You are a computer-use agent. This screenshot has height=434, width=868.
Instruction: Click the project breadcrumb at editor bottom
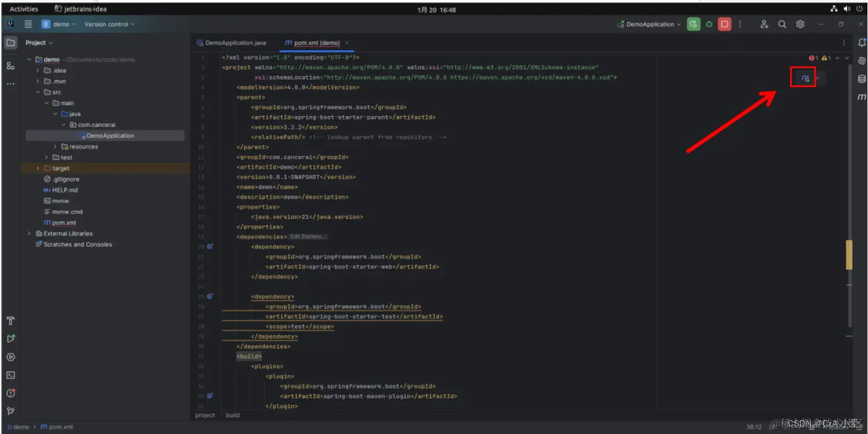[x=205, y=415]
